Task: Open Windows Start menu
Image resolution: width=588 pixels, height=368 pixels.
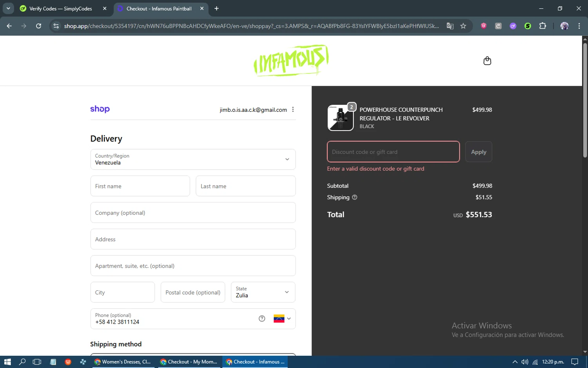Action: tap(7, 362)
